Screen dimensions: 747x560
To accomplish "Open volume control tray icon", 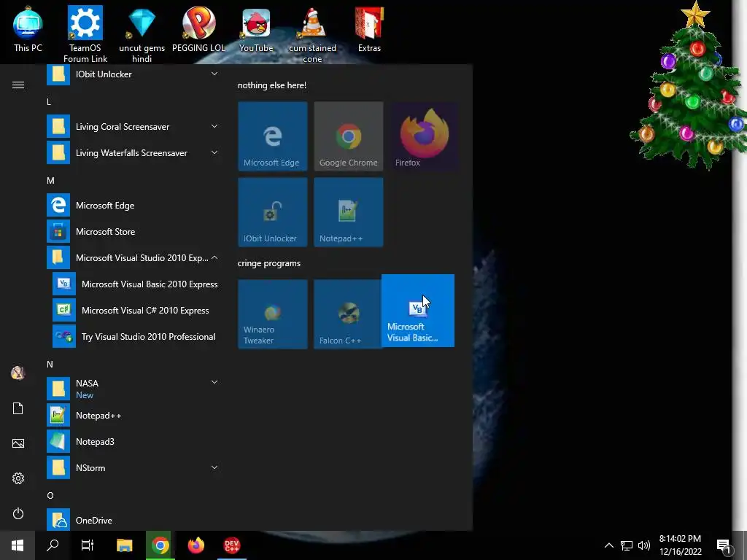I will pyautogui.click(x=644, y=545).
